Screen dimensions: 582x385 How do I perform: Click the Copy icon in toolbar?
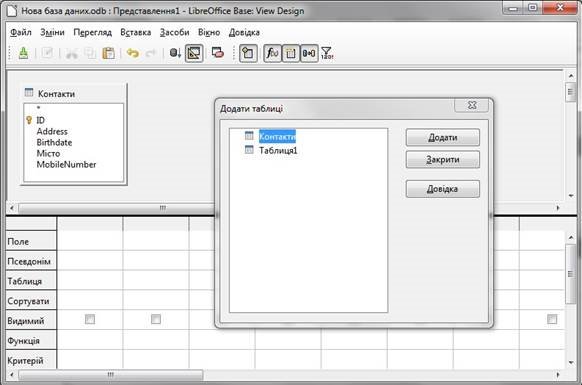click(90, 53)
